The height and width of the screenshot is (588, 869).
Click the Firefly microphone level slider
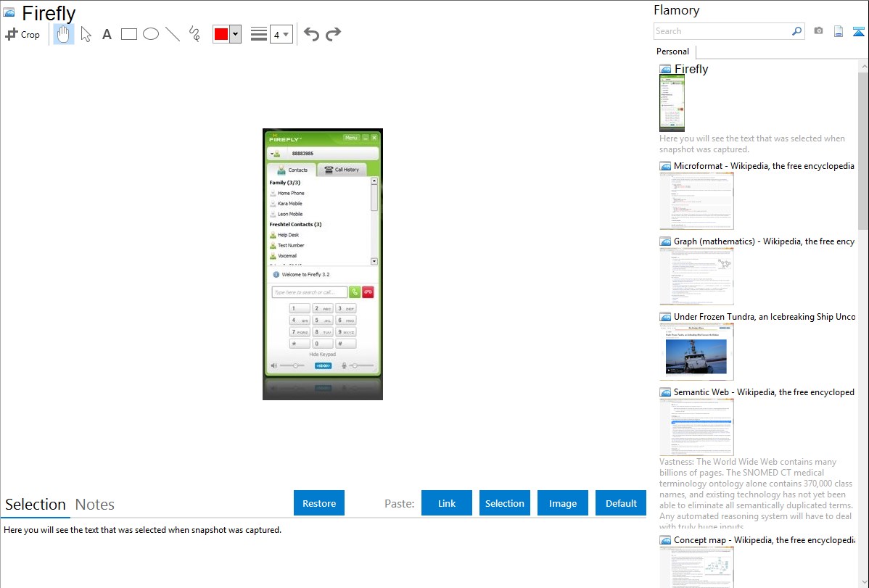362,365
